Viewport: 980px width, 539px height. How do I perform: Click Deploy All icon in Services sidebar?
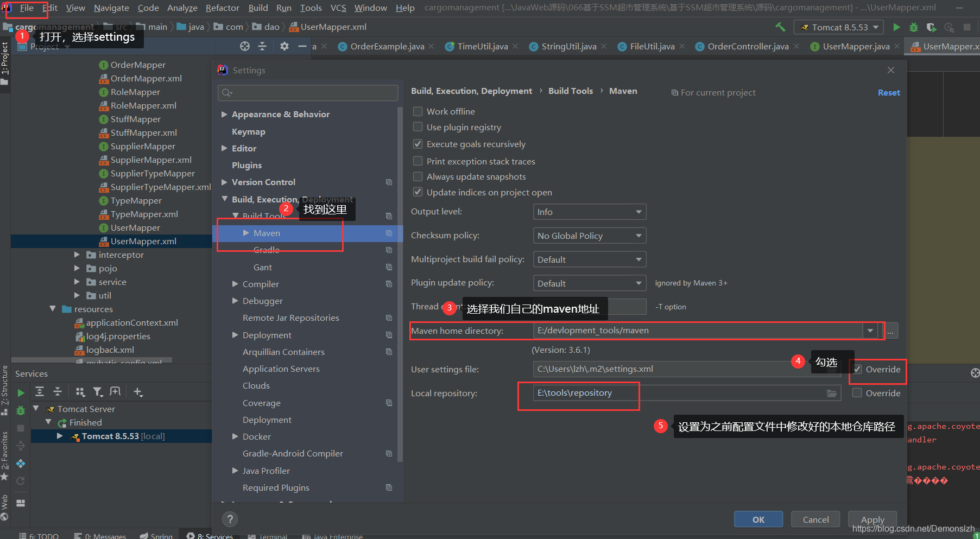point(21,464)
